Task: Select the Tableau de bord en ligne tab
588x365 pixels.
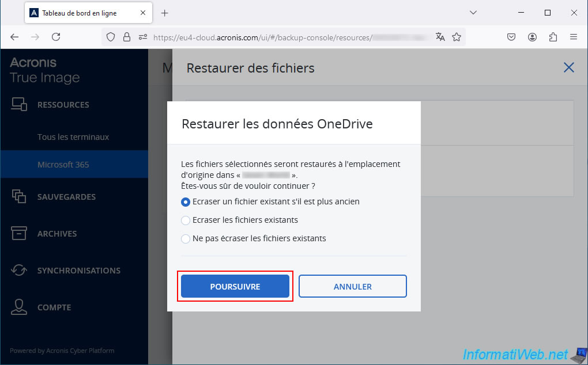Action: coord(88,13)
